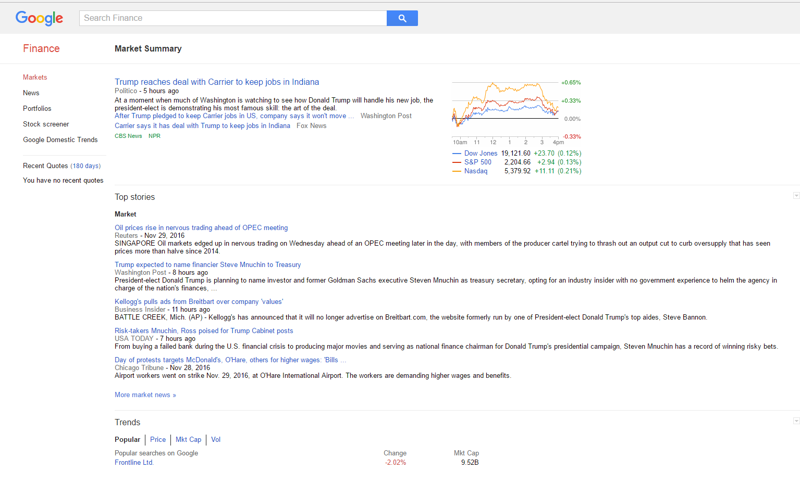Open the Frontline Ltd. stock link
Screen dimensions: 800x483
pos(134,463)
